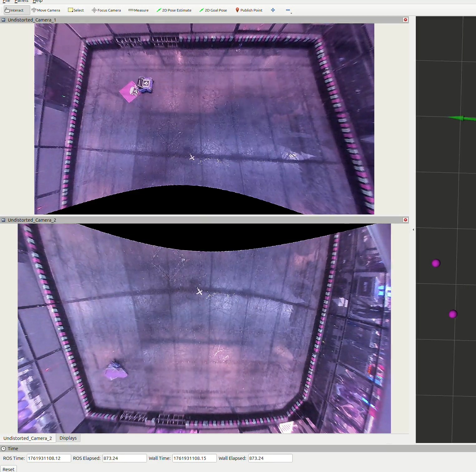
Task: Switch to the Undistorted_Camera_2 tab
Action: click(x=28, y=438)
